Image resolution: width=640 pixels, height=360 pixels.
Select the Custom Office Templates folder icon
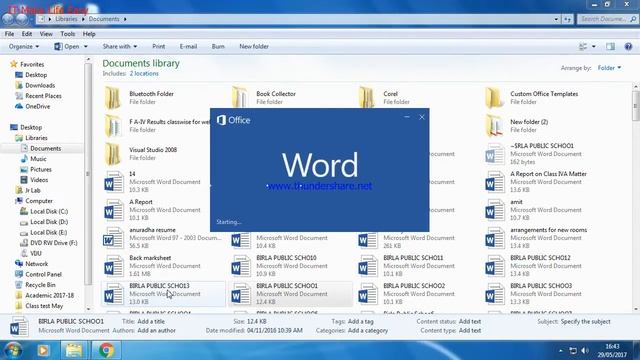(494, 98)
